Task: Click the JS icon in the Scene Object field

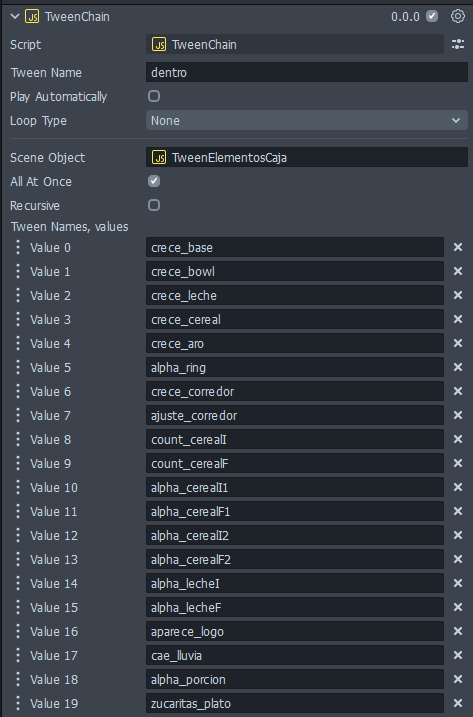Action: click(159, 158)
